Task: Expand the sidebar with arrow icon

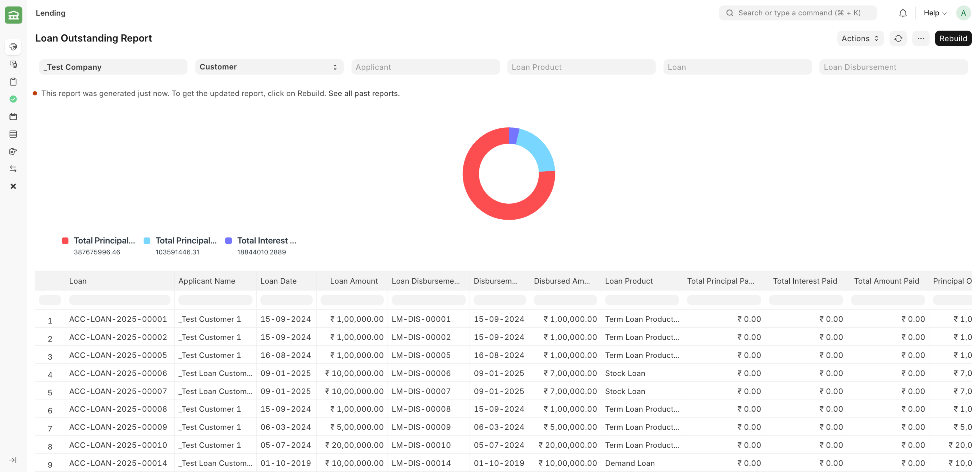Action: point(13,460)
